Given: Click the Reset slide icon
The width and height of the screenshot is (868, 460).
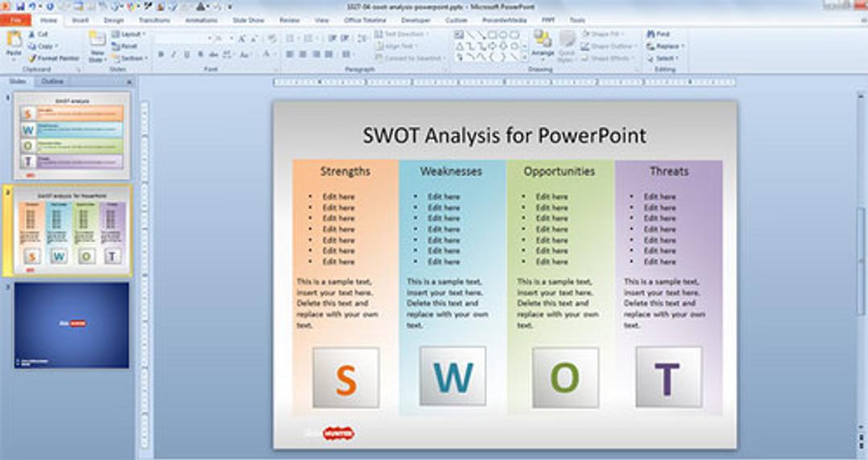Looking at the screenshot, I should [x=116, y=47].
